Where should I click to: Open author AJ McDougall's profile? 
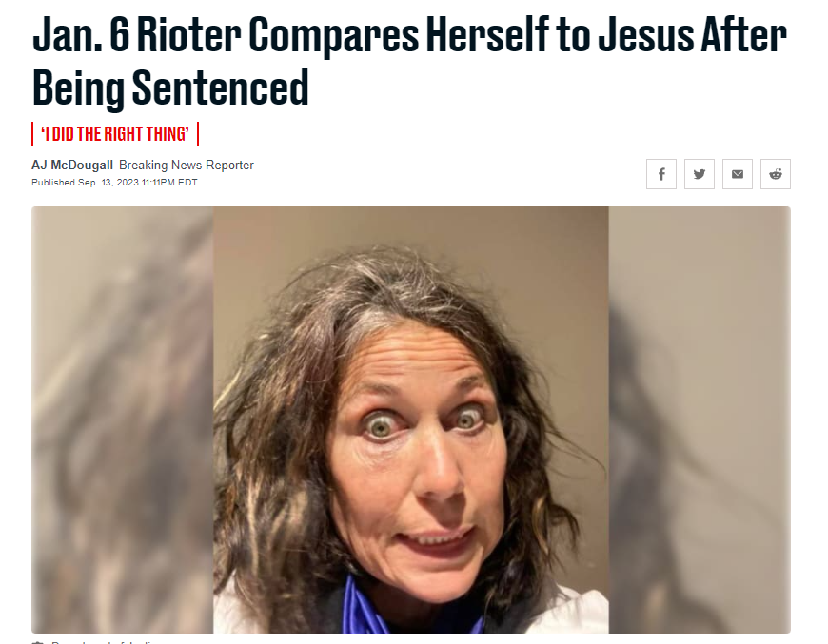pos(72,166)
